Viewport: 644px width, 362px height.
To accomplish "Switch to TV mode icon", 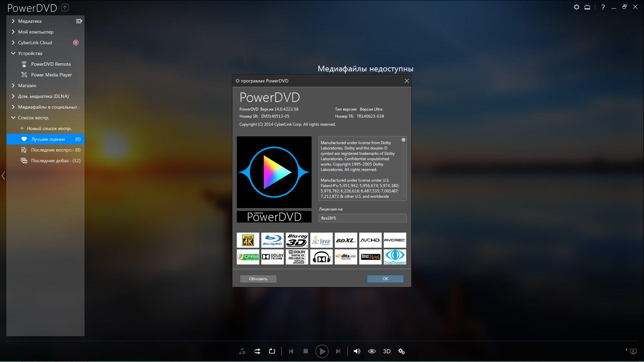I will [x=587, y=7].
